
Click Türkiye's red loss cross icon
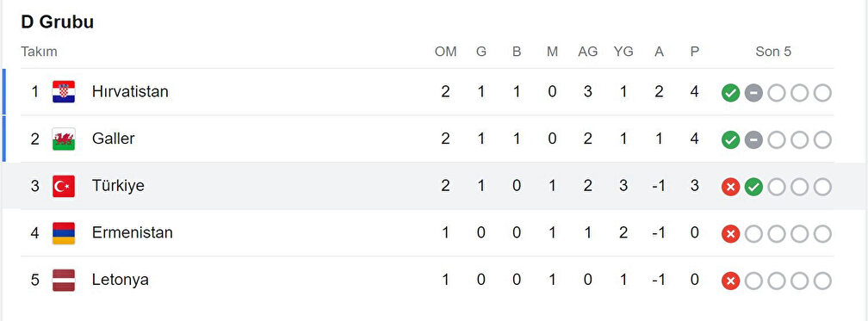tap(731, 187)
